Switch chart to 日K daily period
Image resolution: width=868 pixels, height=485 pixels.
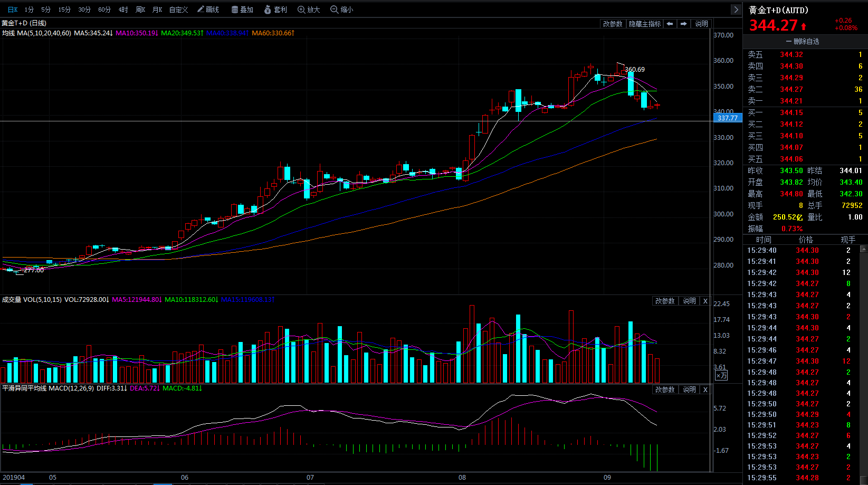[13, 9]
